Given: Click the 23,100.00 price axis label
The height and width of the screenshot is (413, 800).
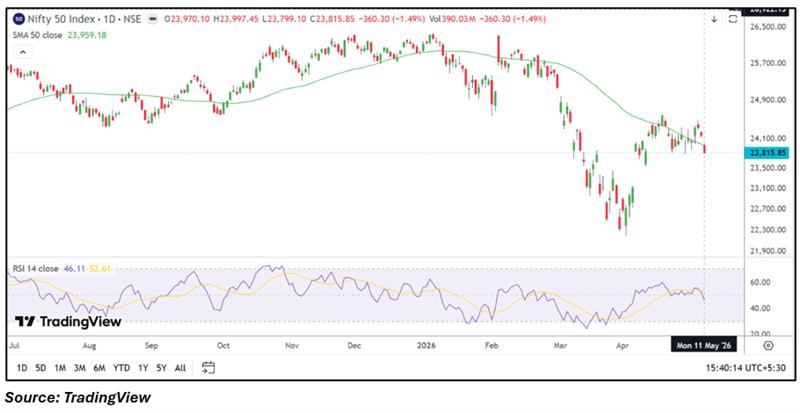Looking at the screenshot, I should click(770, 188).
